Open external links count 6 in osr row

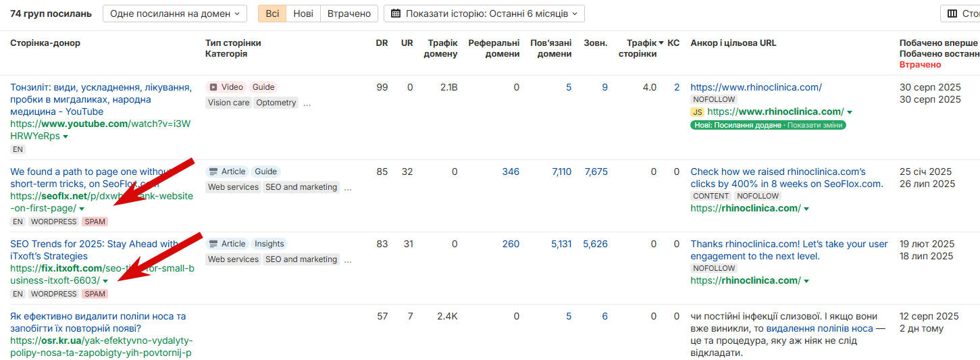604,316
